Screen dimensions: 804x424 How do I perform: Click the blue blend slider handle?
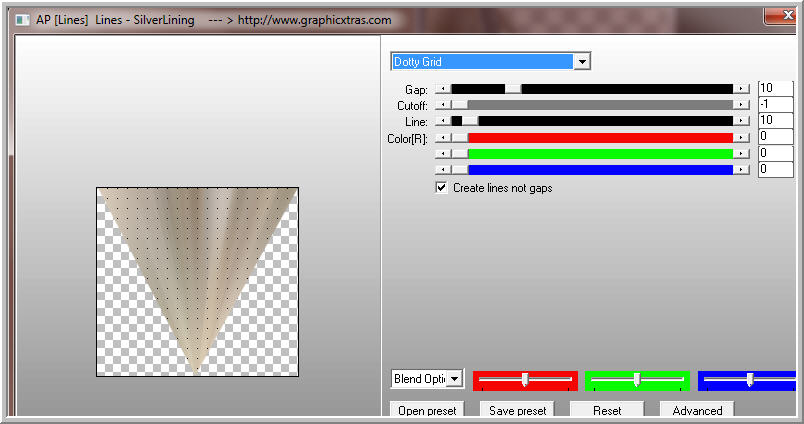[750, 380]
